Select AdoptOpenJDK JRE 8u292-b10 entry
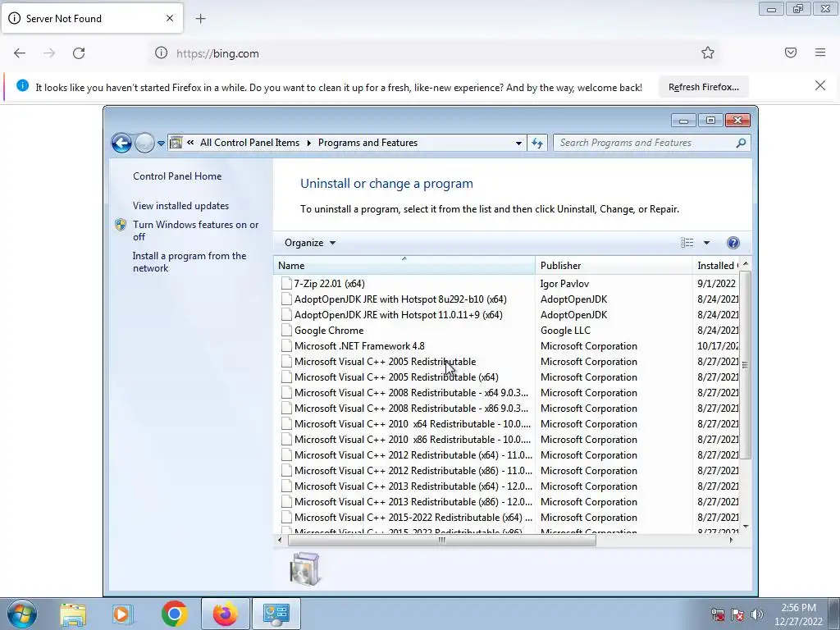Screen dimensions: 840x630 click(400, 299)
